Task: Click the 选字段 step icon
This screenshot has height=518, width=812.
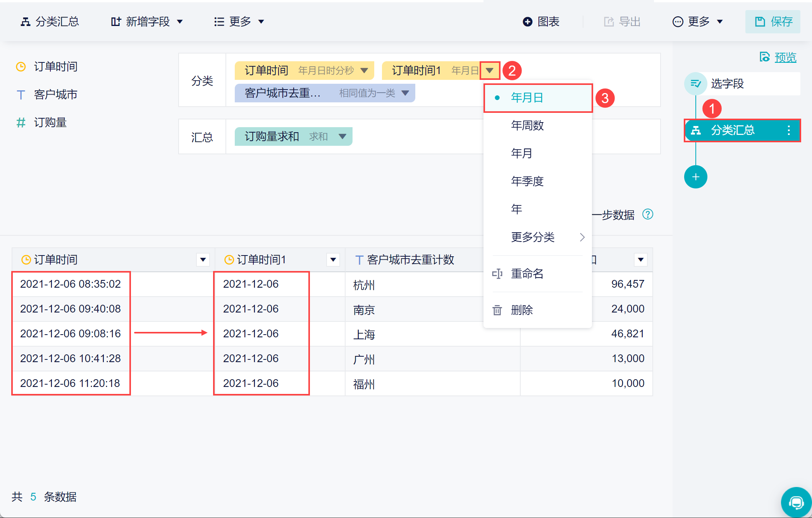Action: pos(695,84)
